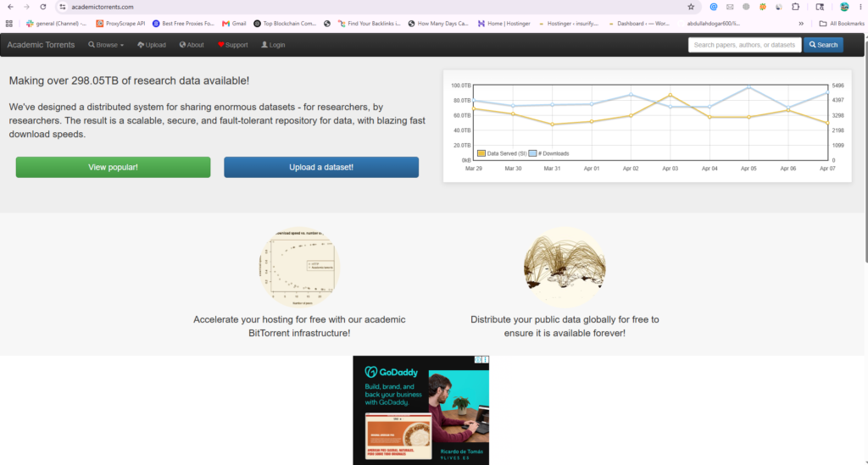This screenshot has height=465, width=868.
Task: Open the Support nav item
Action: (x=232, y=45)
